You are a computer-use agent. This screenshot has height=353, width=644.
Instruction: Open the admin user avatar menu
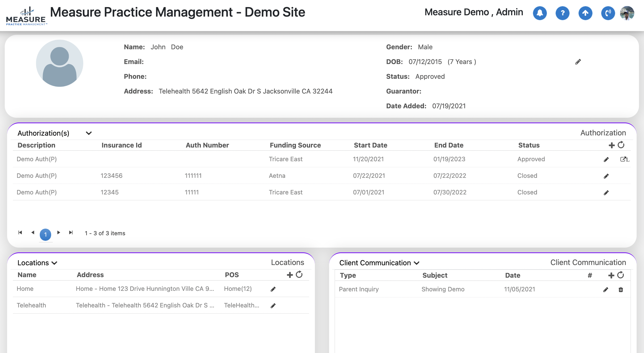[x=627, y=13]
